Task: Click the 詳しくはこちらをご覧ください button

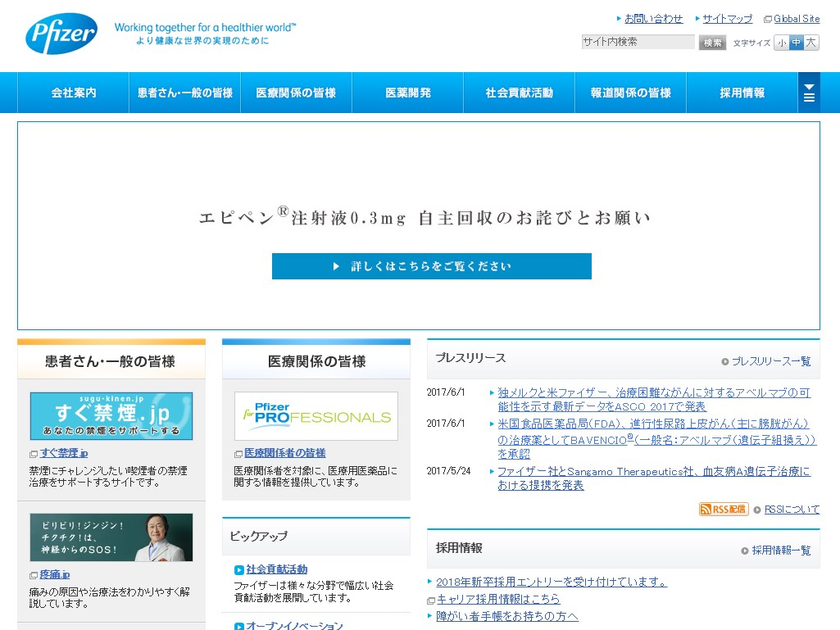Action: point(432,266)
